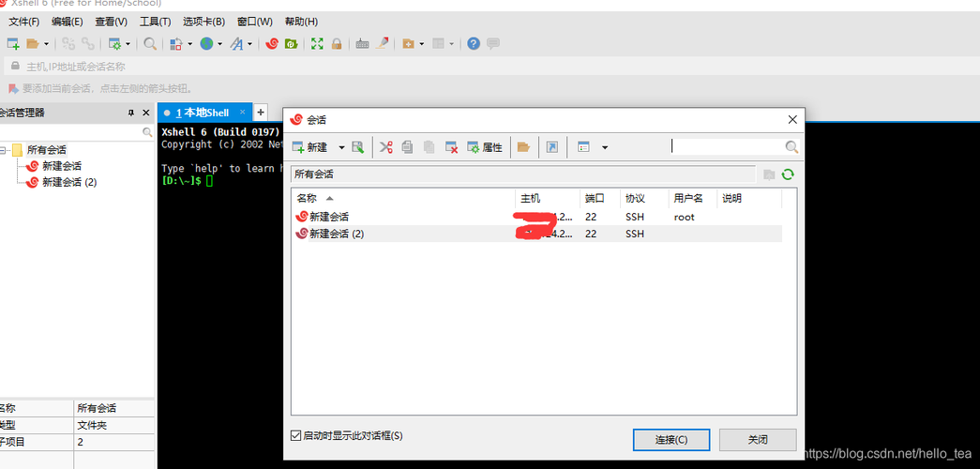Image resolution: width=980 pixels, height=469 pixels.
Task: Click the 连接(C) connect button
Action: tap(671, 440)
